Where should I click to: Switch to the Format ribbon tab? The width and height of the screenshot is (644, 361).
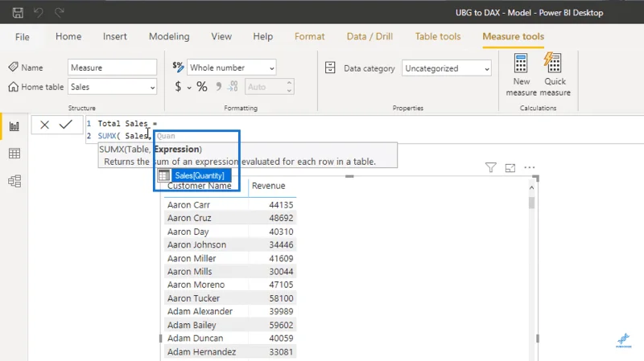(x=310, y=36)
